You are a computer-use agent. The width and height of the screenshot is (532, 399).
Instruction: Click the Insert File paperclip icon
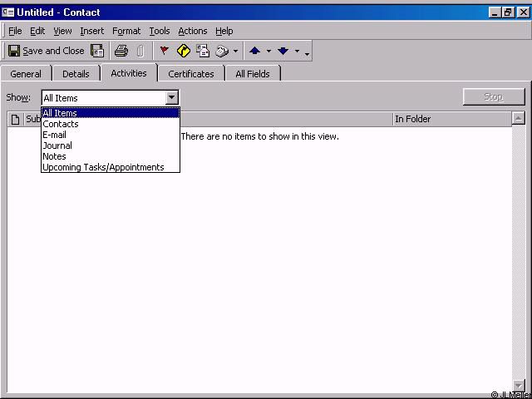[140, 51]
